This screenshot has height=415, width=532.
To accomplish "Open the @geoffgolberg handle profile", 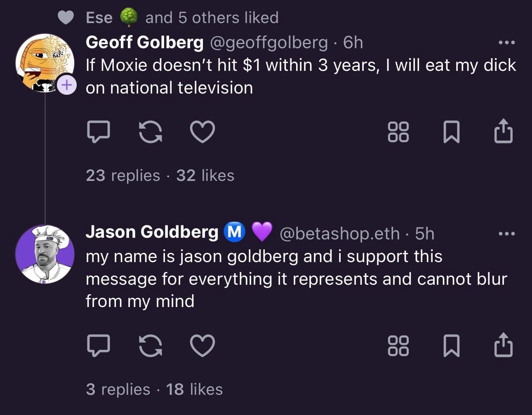I will (x=269, y=42).
